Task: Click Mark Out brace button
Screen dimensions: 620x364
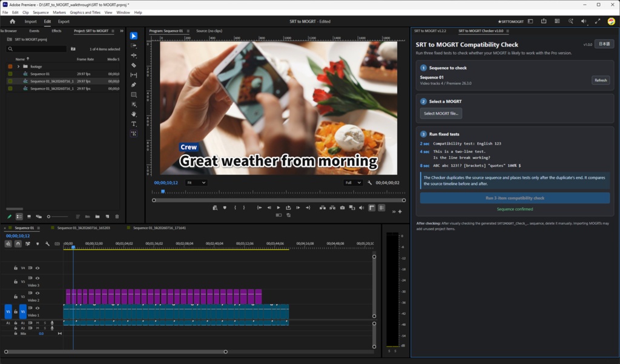Action: pos(244,207)
